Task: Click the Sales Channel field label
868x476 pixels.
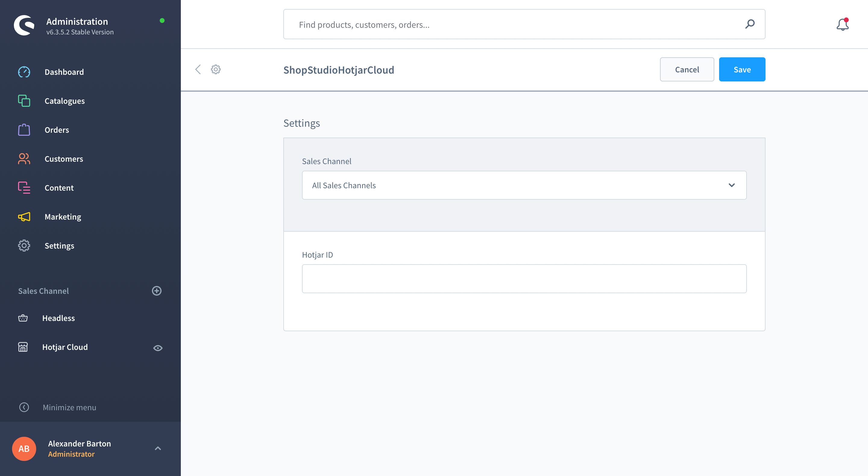Action: [326, 161]
